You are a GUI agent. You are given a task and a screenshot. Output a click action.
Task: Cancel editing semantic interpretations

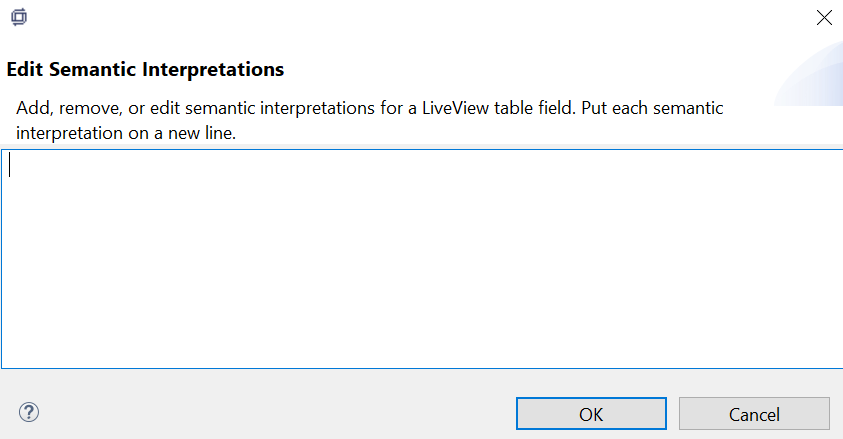pos(754,414)
